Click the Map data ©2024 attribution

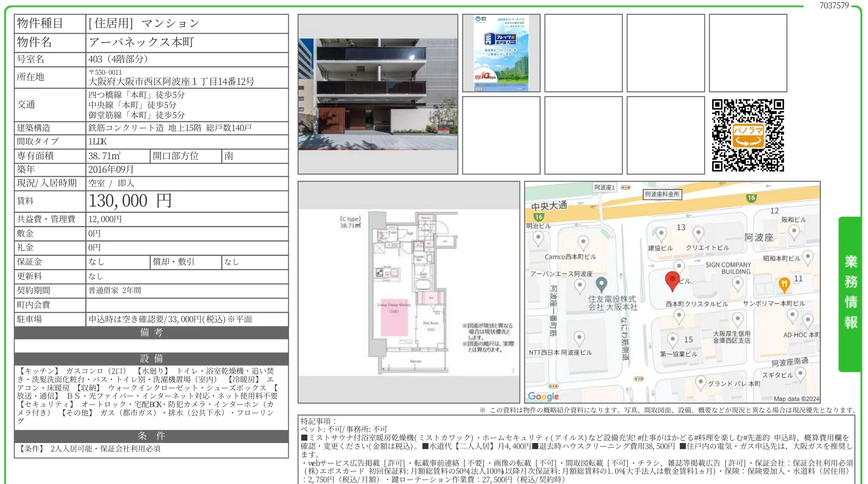click(796, 399)
